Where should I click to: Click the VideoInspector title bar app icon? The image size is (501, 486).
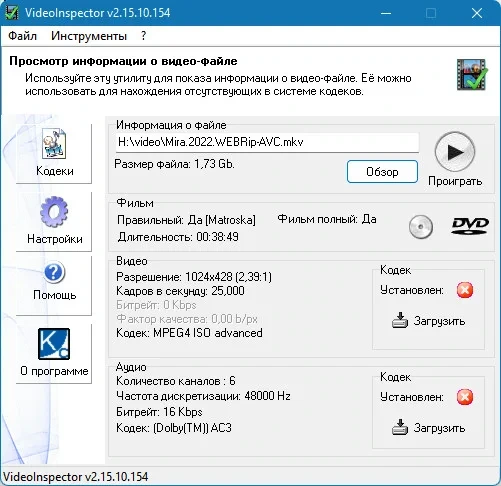point(12,13)
